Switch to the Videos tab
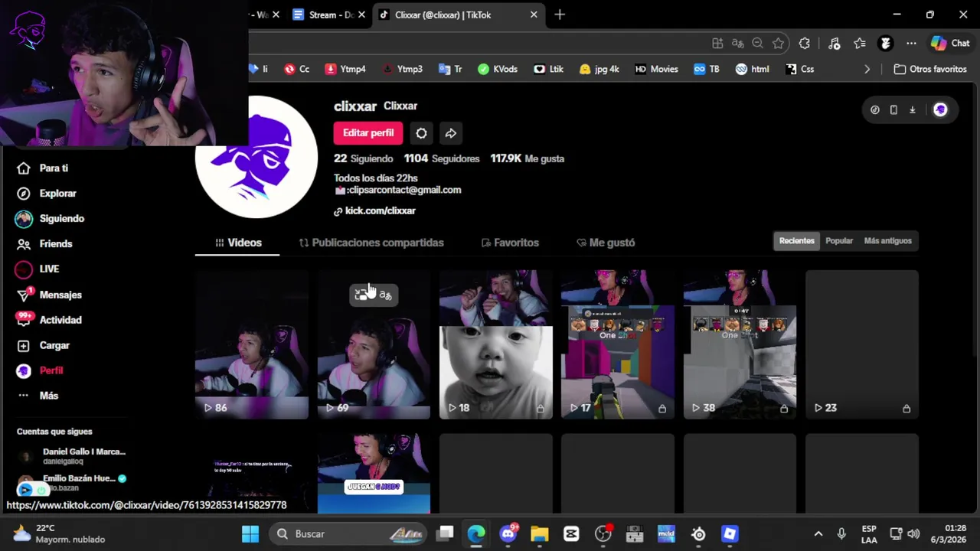Screen dimensions: 980x551 pyautogui.click(x=237, y=243)
